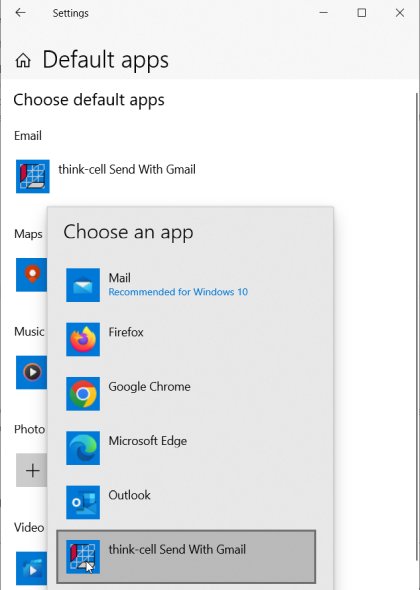Choose Outlook label in app list

coord(129,495)
